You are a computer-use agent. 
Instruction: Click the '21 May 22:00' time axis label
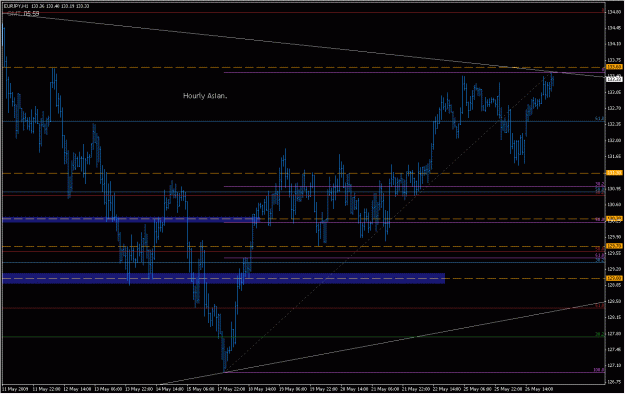[x=415, y=388]
